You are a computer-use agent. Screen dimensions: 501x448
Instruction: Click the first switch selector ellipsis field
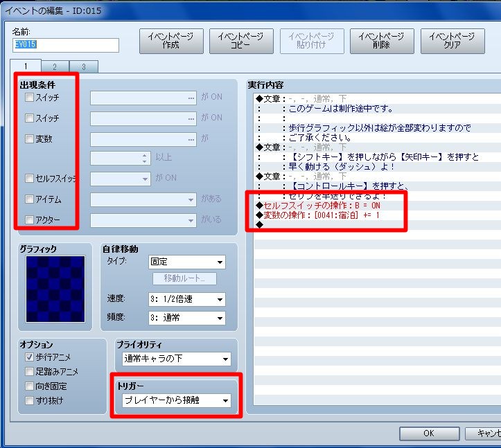143,98
